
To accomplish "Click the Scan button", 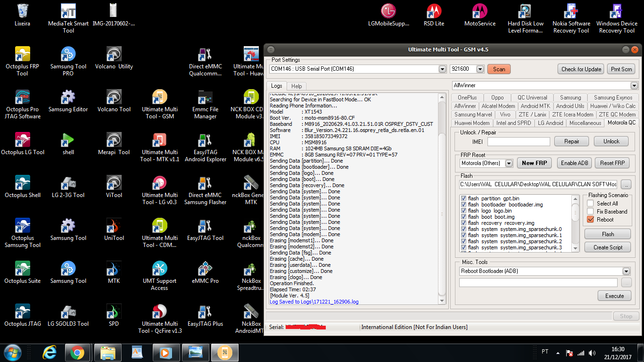I will [x=499, y=69].
